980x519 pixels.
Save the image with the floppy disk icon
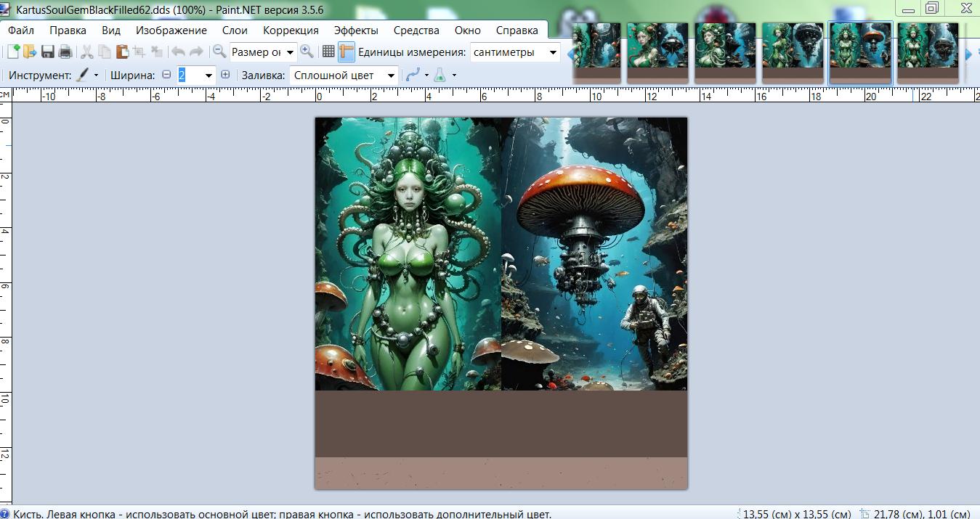48,52
